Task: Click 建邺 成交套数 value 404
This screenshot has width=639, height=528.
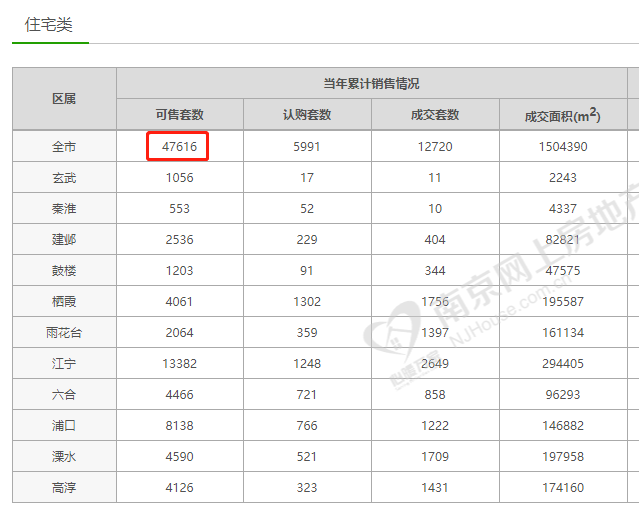Action: coord(435,240)
